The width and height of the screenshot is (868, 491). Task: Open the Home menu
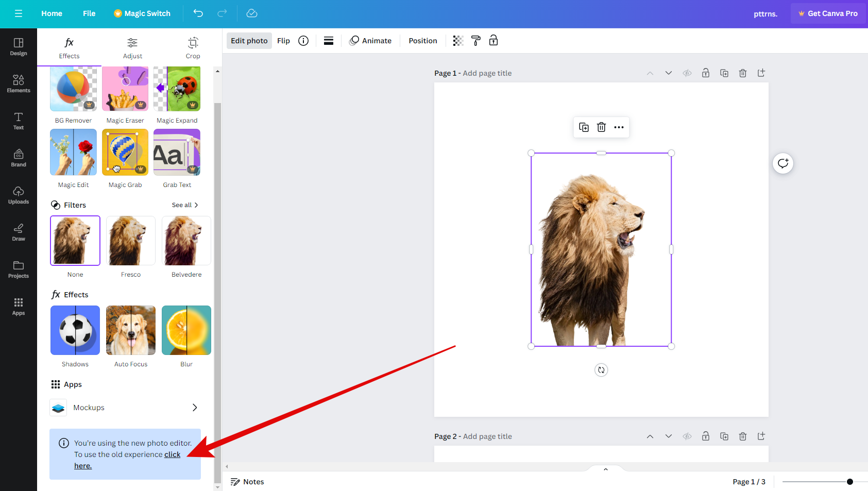point(52,13)
